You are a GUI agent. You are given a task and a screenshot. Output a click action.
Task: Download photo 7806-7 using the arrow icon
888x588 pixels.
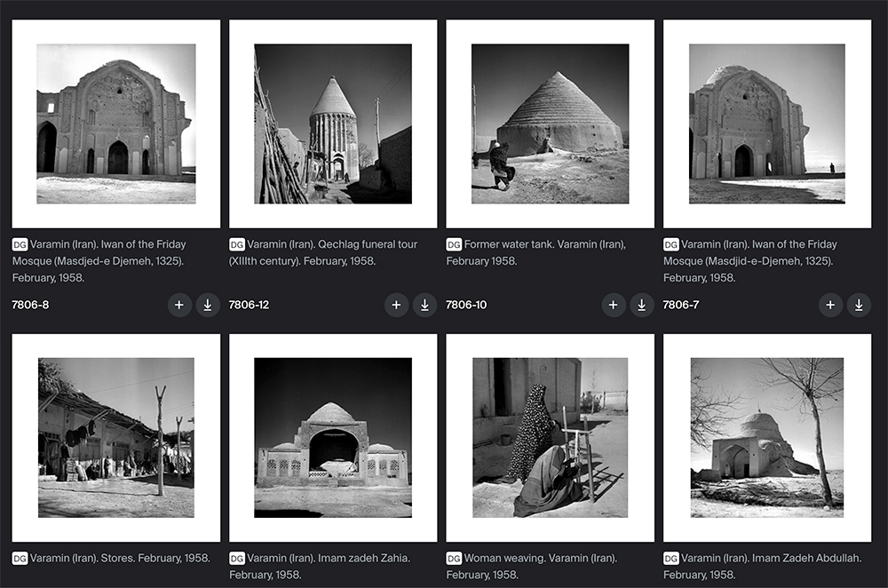[859, 306]
